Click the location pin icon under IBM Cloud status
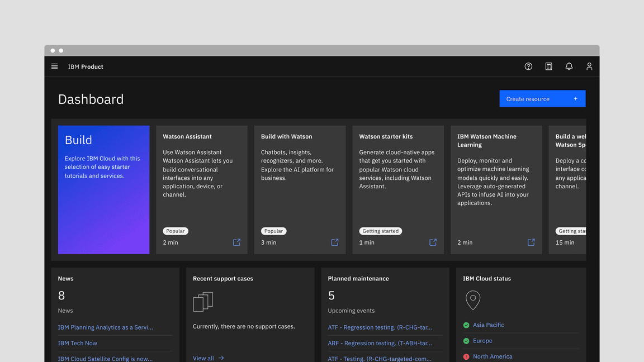Image resolution: width=644 pixels, height=362 pixels. coord(473,300)
